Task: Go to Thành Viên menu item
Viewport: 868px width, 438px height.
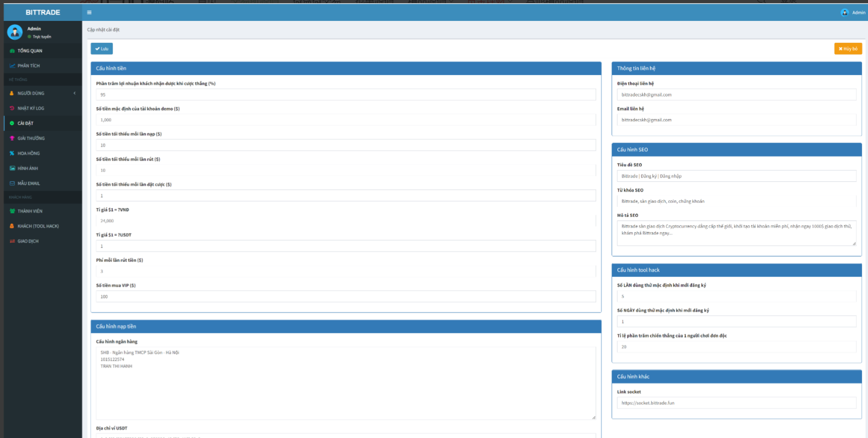Action: [x=30, y=211]
